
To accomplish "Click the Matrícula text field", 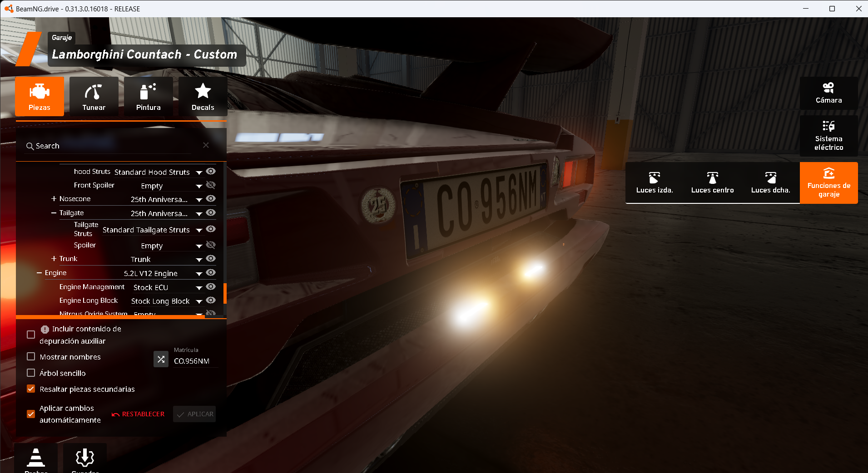I will (x=195, y=361).
